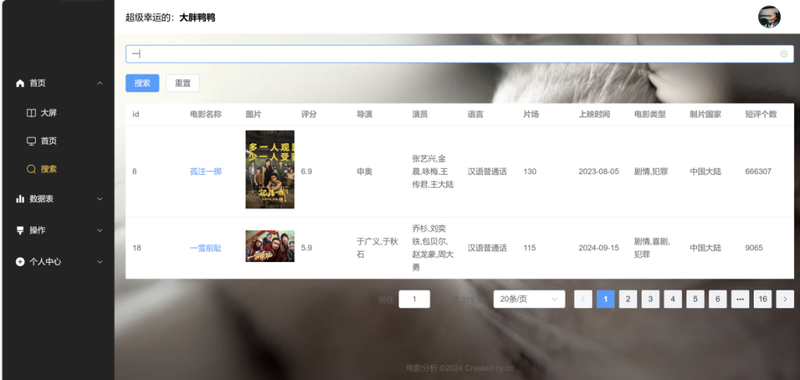The width and height of the screenshot is (800, 380).
Task: Expand the 数据表 submenu
Action: (100, 199)
